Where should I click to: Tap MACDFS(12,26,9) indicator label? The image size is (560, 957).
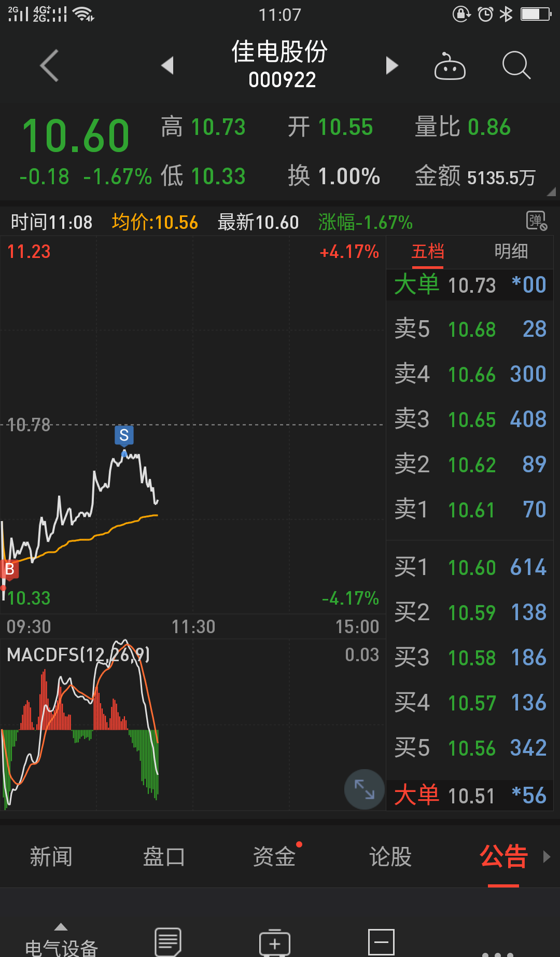(x=78, y=655)
